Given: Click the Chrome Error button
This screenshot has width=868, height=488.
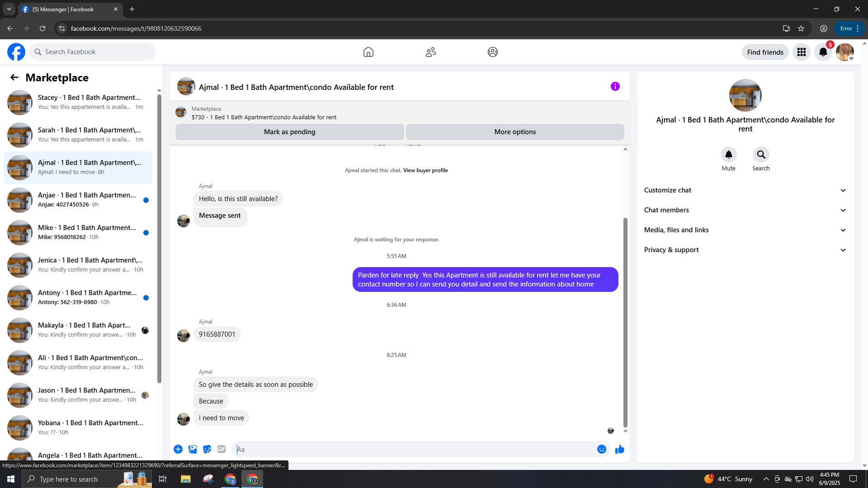Looking at the screenshot, I should click(849, 28).
